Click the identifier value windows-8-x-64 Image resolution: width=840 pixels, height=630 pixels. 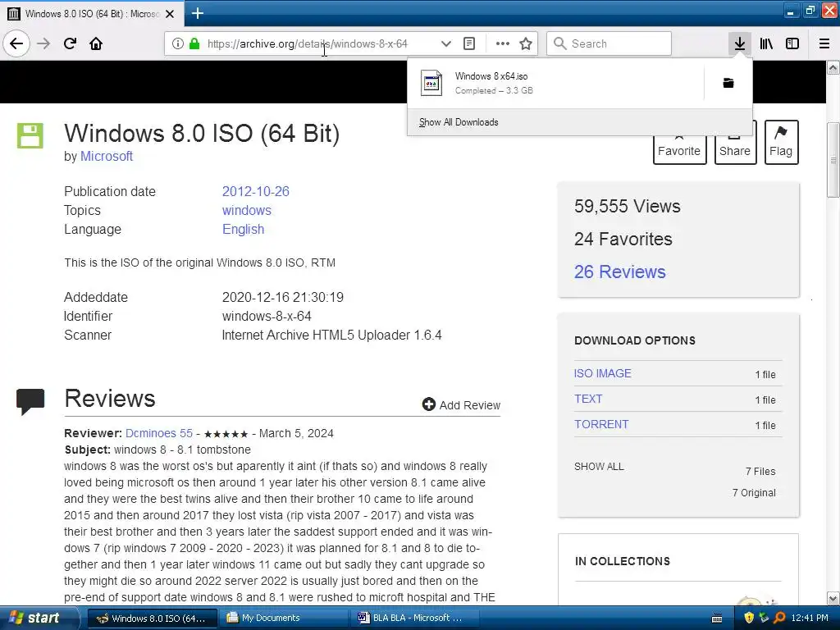[x=267, y=316]
